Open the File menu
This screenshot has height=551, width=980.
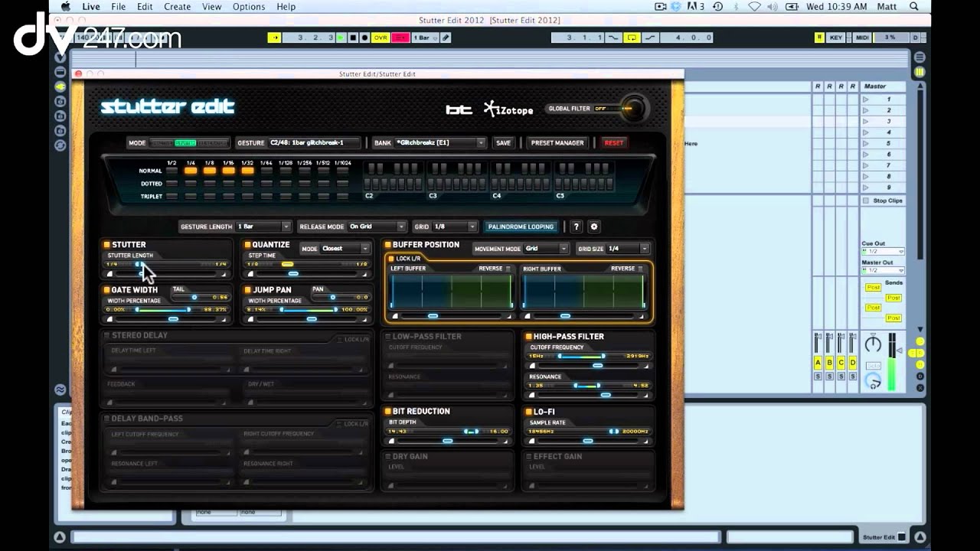(x=118, y=6)
